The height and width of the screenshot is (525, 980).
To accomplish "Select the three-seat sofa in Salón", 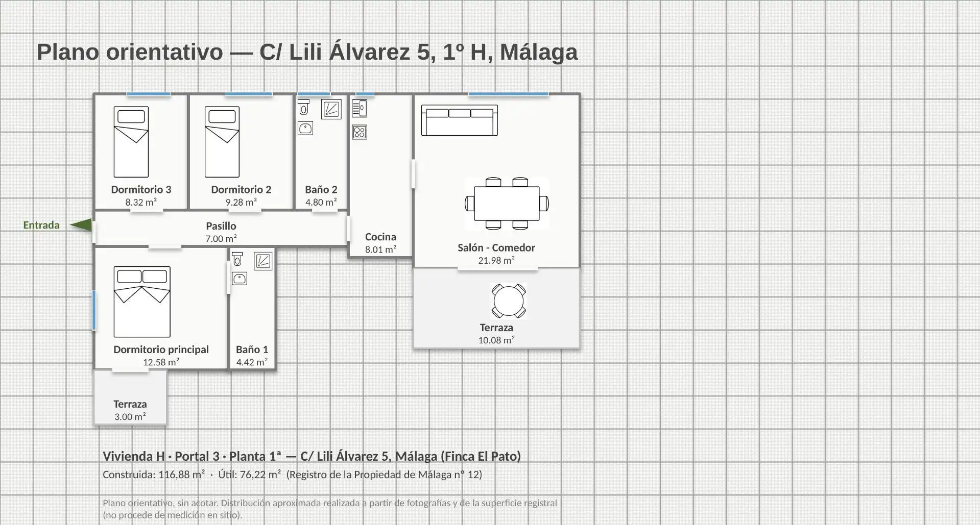I will (460, 120).
